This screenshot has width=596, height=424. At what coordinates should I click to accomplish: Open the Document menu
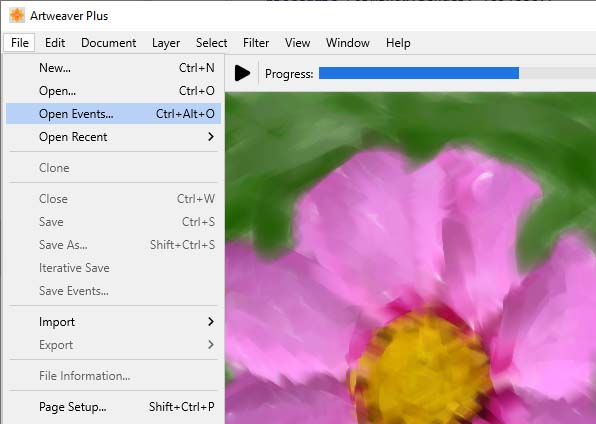pos(109,43)
